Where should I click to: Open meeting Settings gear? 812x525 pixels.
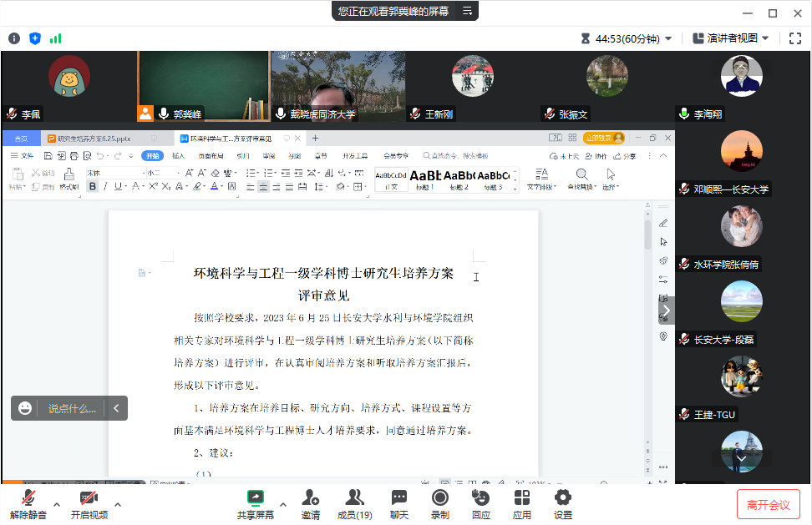click(563, 498)
